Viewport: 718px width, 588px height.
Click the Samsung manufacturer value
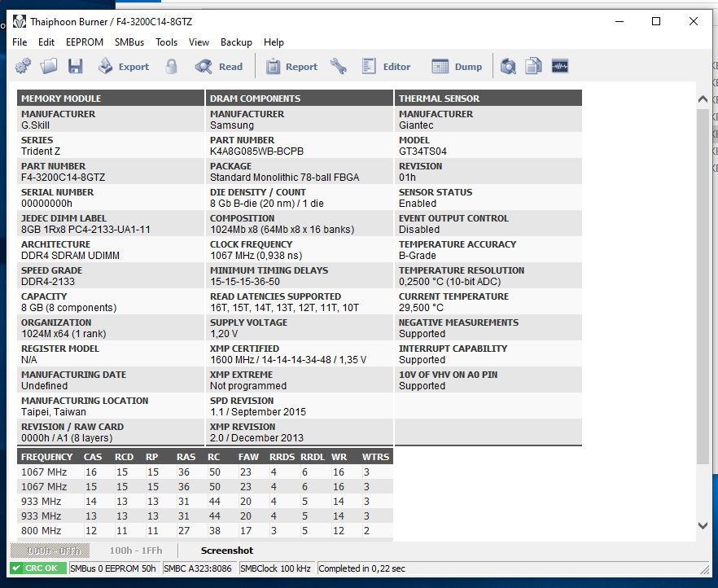tap(232, 125)
